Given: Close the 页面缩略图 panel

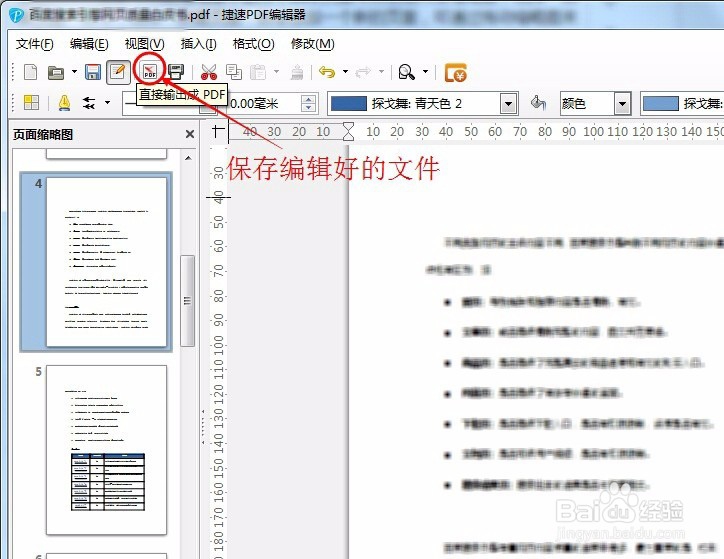Looking at the screenshot, I should (x=189, y=134).
